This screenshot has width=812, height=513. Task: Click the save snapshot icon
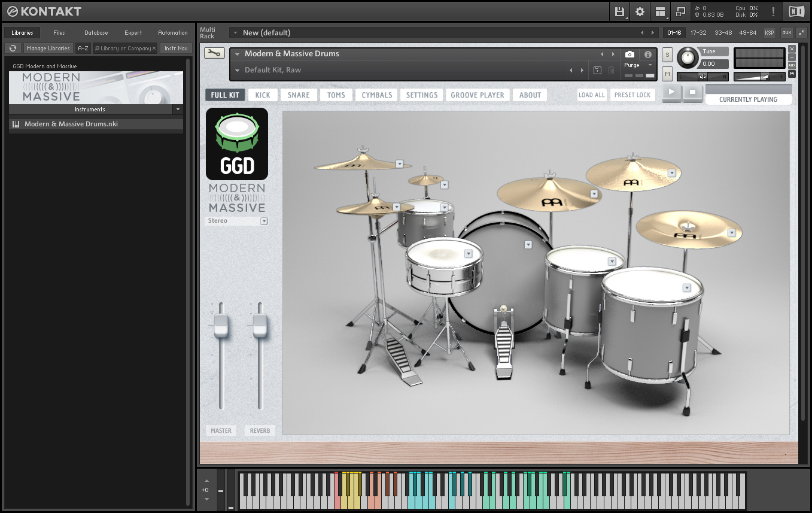(x=597, y=70)
